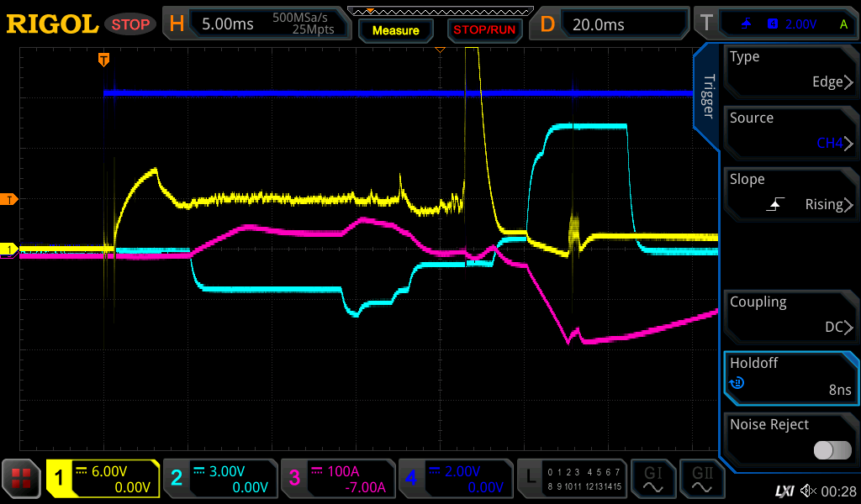Toggle channel 1 yellow 6.00V label
Image resolution: width=861 pixels, height=504 pixels.
point(103,479)
